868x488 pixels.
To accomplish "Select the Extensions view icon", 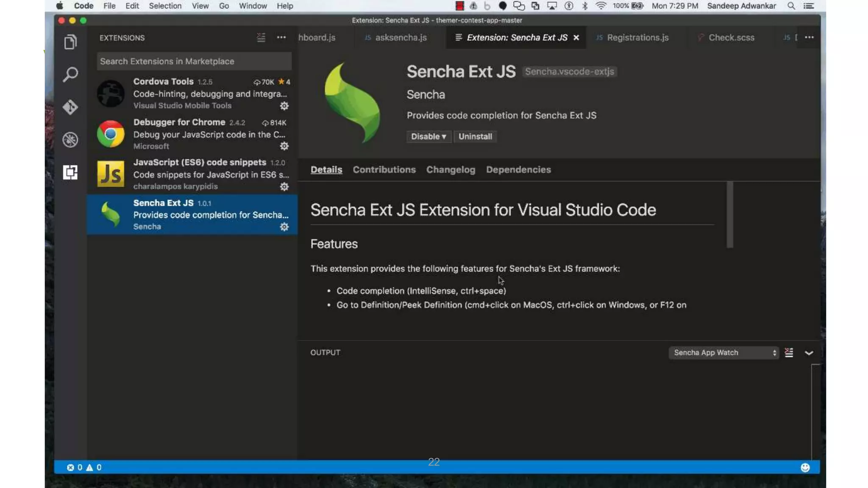I will [x=70, y=172].
